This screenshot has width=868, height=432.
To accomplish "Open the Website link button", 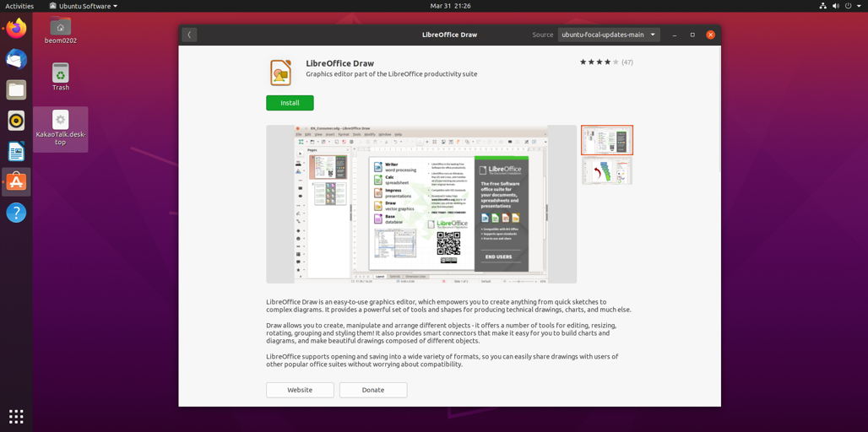I will coord(300,390).
